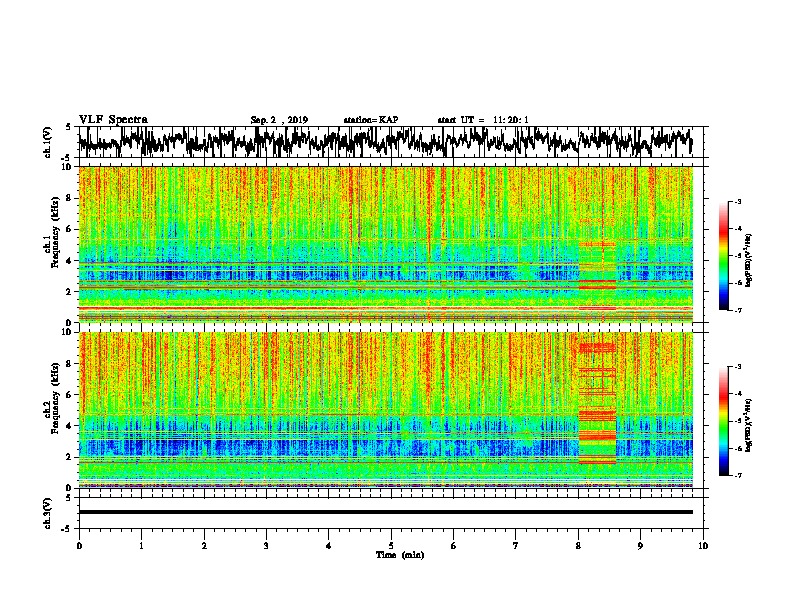Click the ch.2 spectrogram's "4" kHz tick label

click(70, 426)
